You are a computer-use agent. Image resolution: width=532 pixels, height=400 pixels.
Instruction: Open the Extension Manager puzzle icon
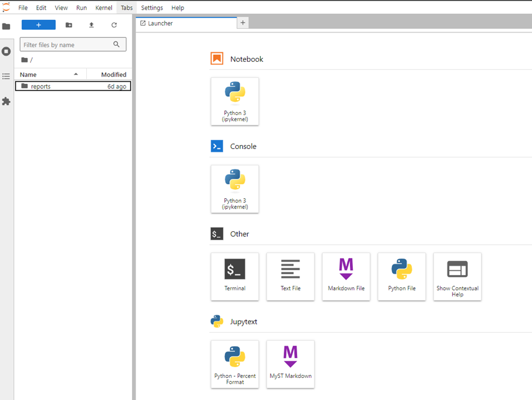point(6,101)
